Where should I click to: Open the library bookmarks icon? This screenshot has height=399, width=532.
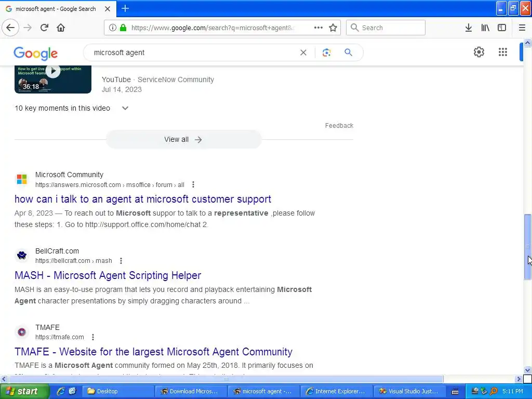pyautogui.click(x=485, y=28)
